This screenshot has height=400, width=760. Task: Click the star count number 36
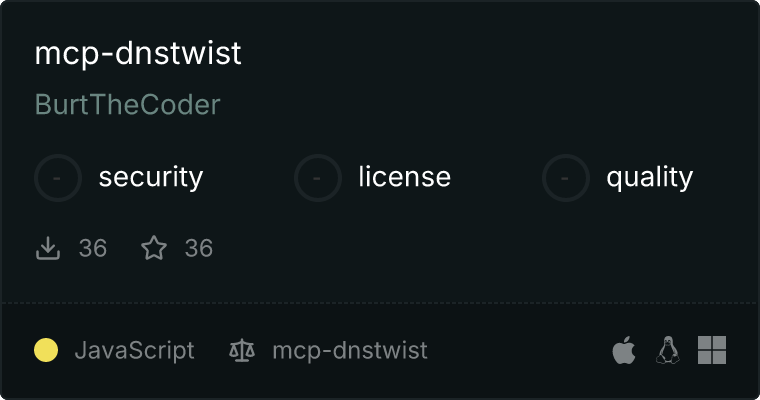199,248
